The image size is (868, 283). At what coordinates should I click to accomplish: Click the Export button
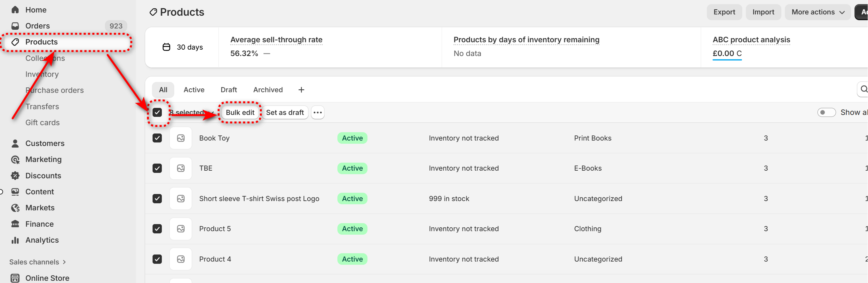pos(724,12)
